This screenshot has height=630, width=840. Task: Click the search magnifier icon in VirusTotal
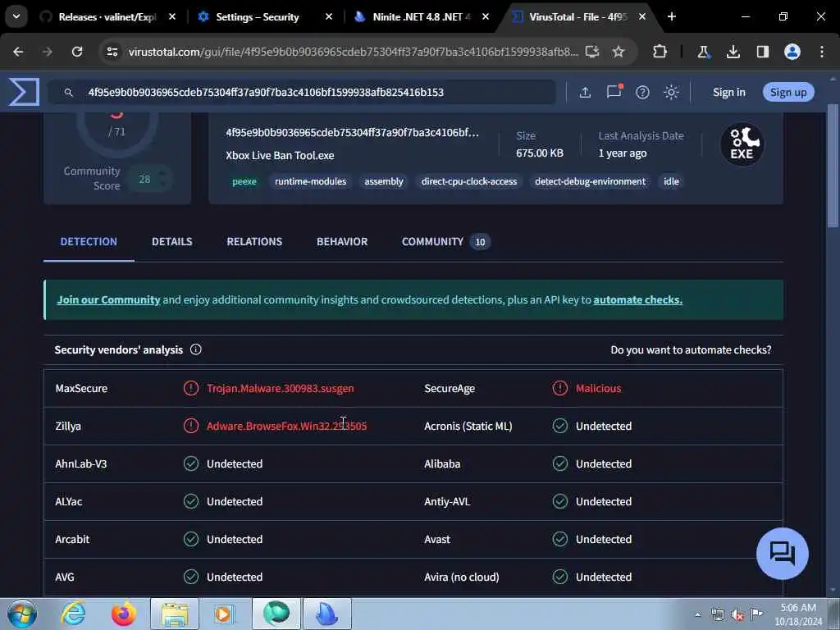69,93
